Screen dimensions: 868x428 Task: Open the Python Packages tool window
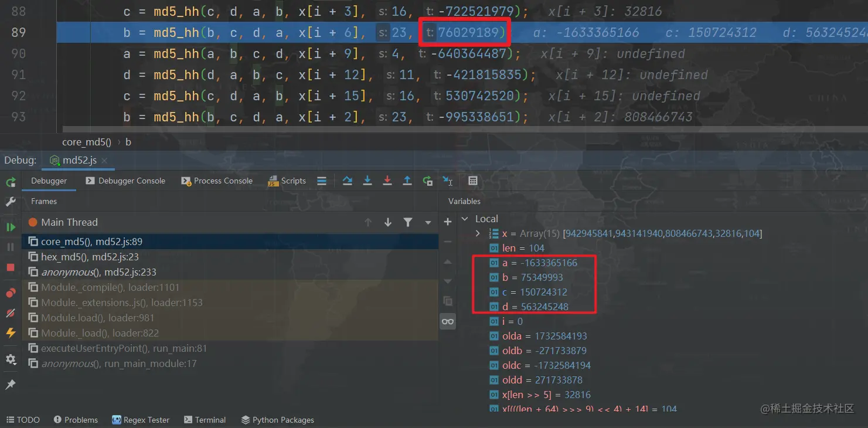[277, 420]
